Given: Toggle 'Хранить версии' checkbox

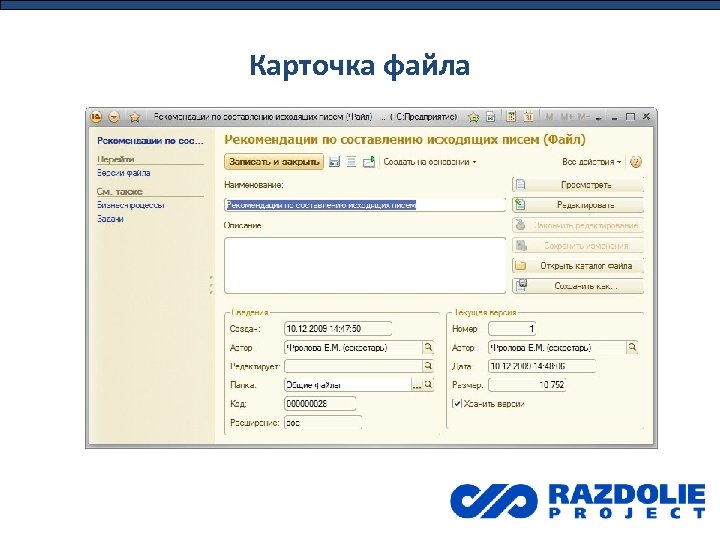Looking at the screenshot, I should point(457,404).
